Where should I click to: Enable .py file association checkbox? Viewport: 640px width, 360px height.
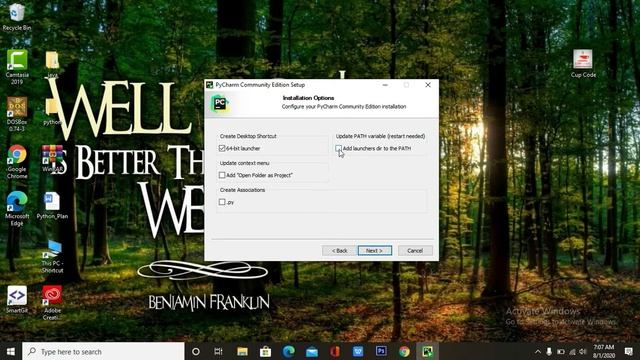[222, 202]
